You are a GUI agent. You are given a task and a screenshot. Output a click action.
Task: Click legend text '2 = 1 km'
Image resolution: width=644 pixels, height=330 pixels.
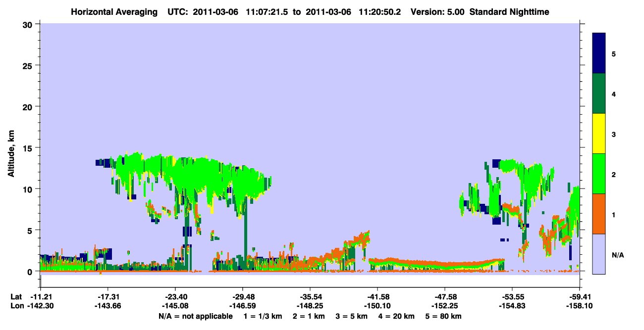(x=310, y=316)
